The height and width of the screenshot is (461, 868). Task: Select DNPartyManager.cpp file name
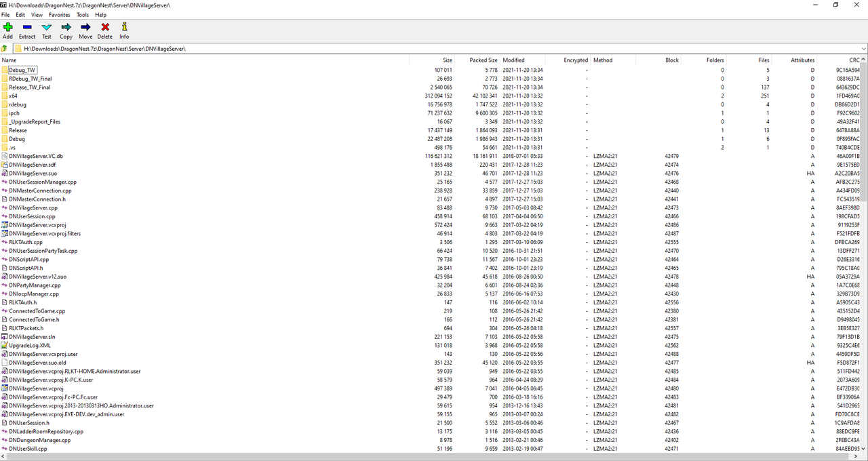(35, 285)
